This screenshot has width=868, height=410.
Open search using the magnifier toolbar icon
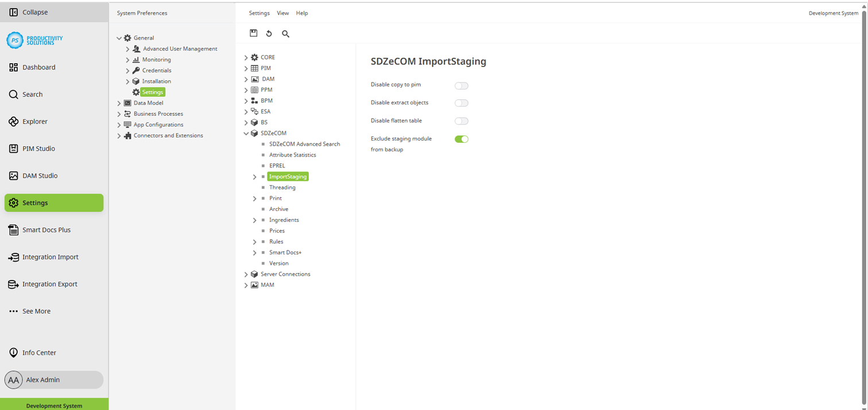[x=285, y=34]
